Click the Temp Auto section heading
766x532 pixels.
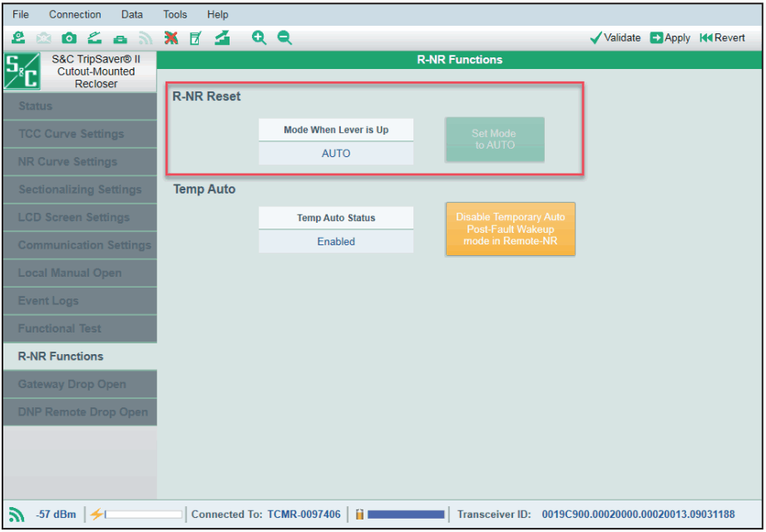(x=205, y=190)
